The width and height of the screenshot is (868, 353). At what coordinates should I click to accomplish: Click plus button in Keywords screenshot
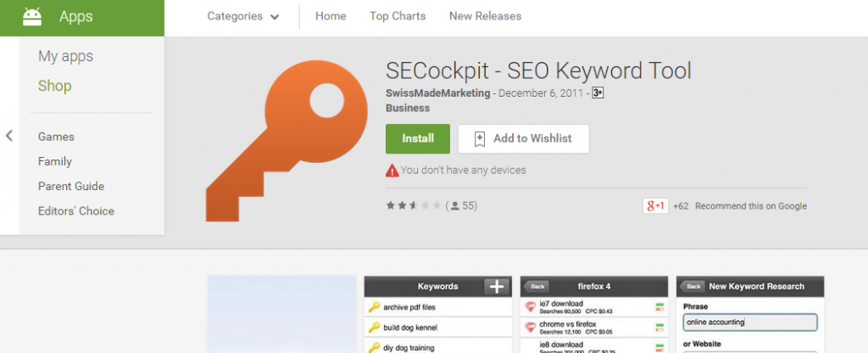point(497,287)
